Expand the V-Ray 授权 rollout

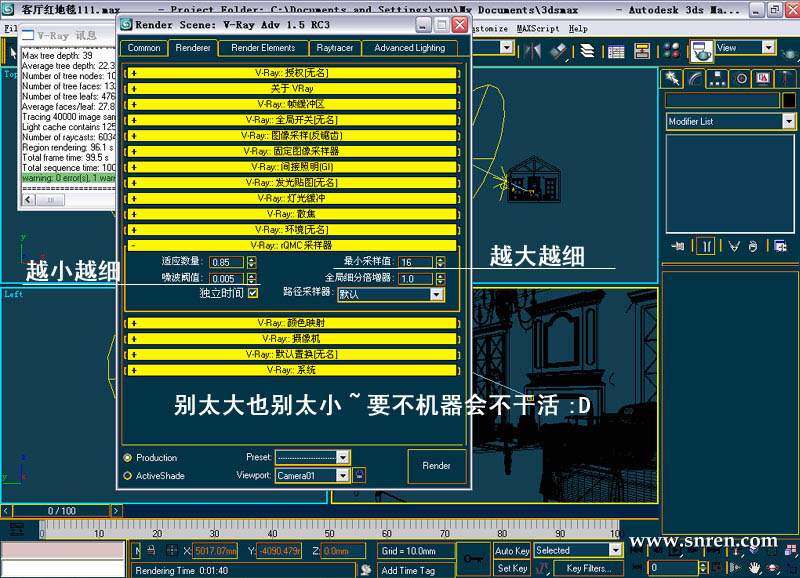(291, 73)
